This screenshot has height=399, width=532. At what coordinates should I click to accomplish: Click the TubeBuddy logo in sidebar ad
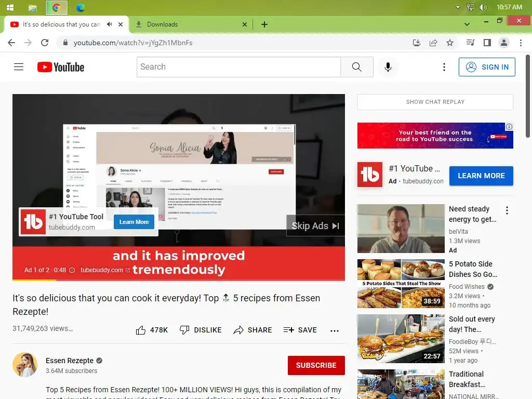tap(370, 175)
